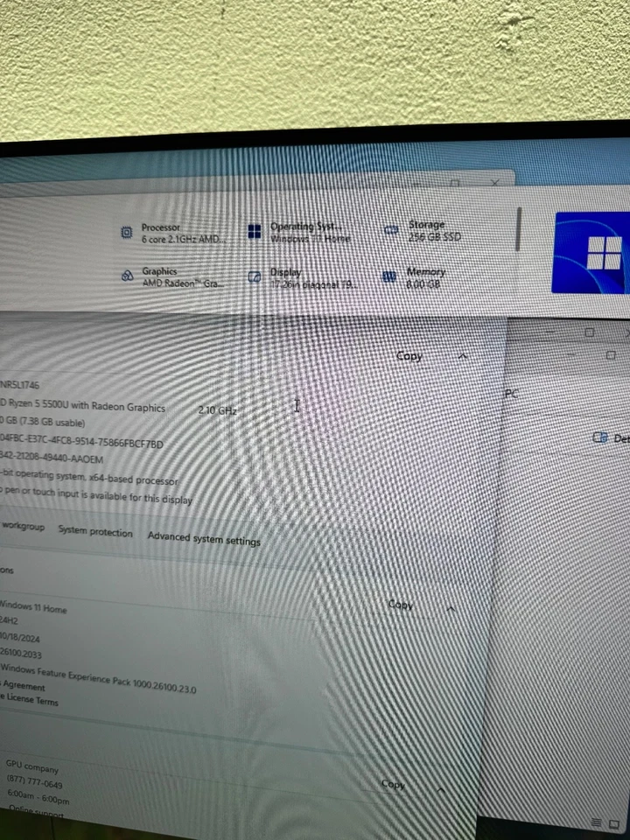Click the 'PC' label in the right window
The height and width of the screenshot is (840, 630).
(511, 394)
